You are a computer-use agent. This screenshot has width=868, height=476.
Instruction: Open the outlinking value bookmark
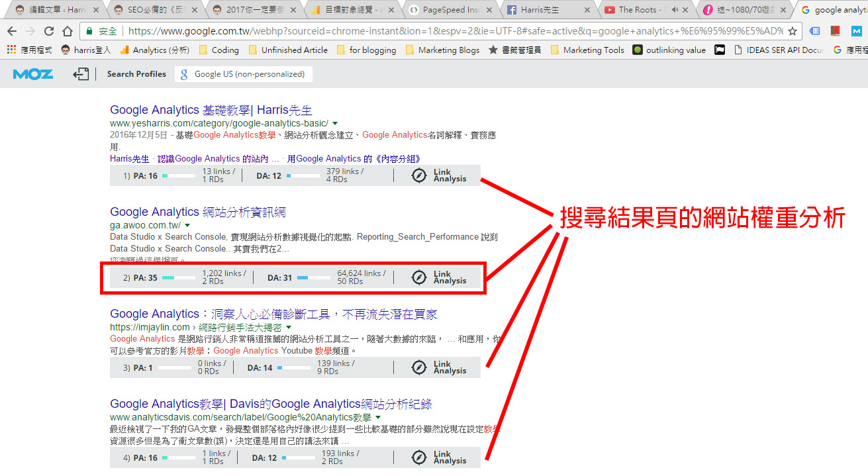pos(669,50)
